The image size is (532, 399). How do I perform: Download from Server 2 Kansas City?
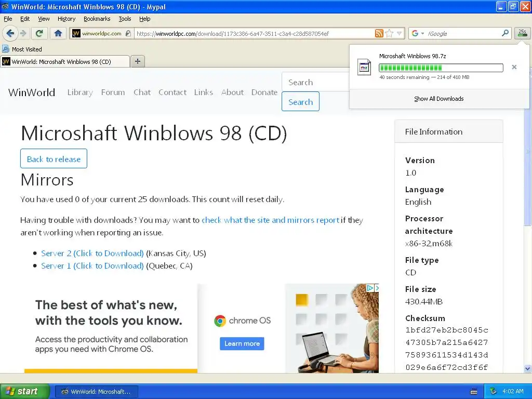tap(92, 254)
